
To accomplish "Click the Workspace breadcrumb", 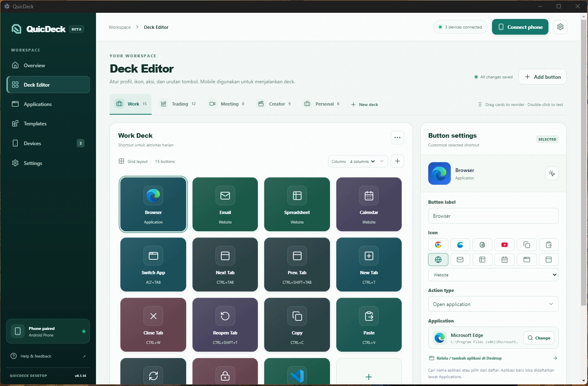I will [119, 27].
